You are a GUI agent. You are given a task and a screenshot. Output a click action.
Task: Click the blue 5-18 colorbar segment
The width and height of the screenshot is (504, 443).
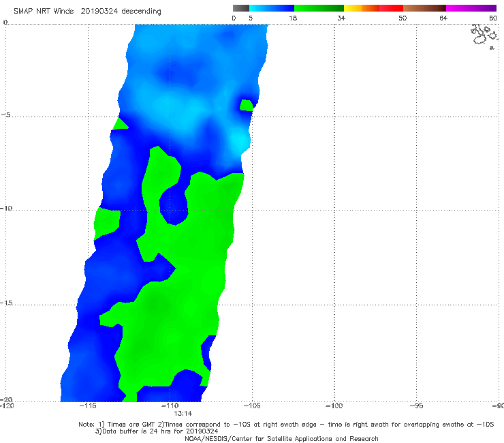click(x=272, y=8)
